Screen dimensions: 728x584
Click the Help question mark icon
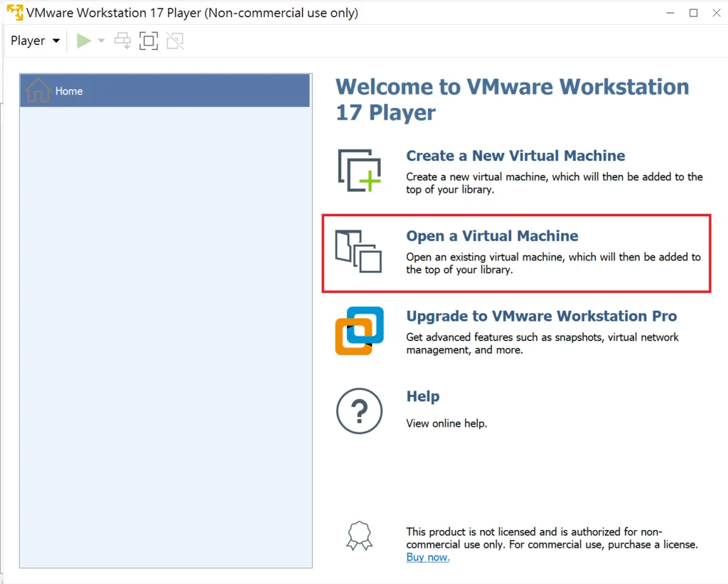click(359, 411)
